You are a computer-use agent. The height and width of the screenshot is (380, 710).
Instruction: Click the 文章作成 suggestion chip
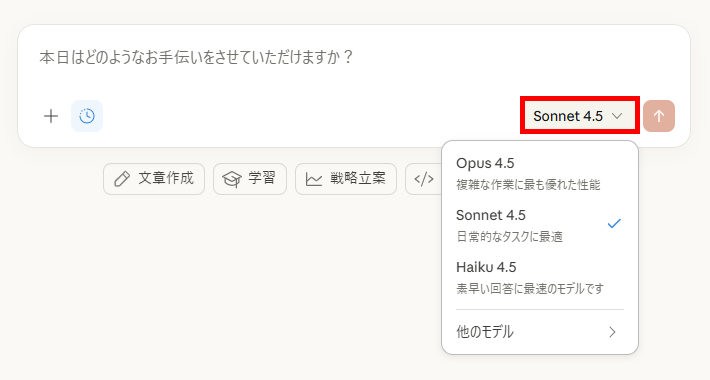tap(154, 179)
